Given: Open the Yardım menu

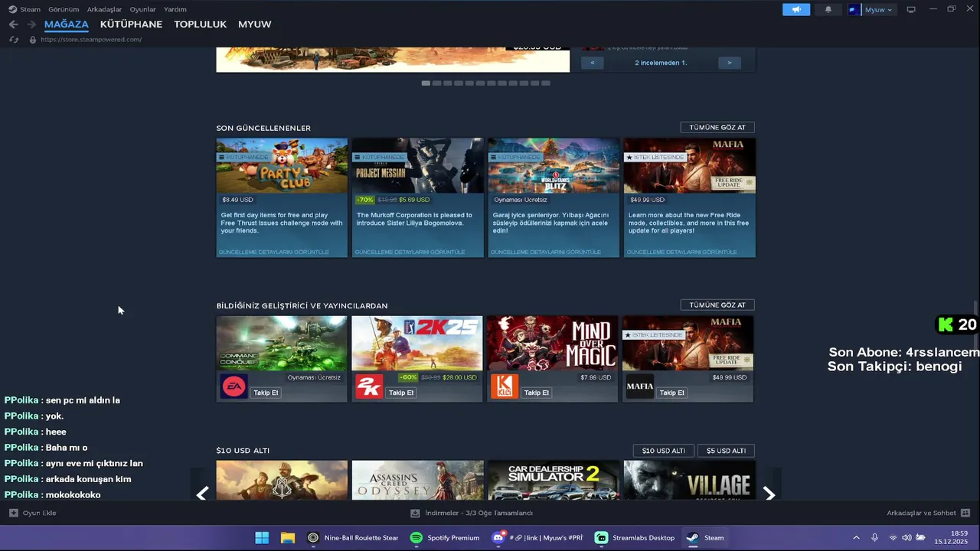Looking at the screenshot, I should coord(175,9).
